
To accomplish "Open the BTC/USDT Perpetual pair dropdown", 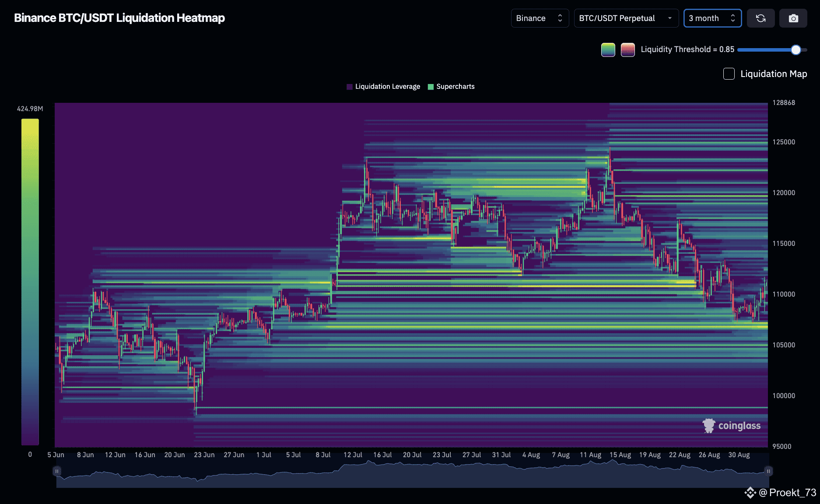I will pyautogui.click(x=626, y=18).
